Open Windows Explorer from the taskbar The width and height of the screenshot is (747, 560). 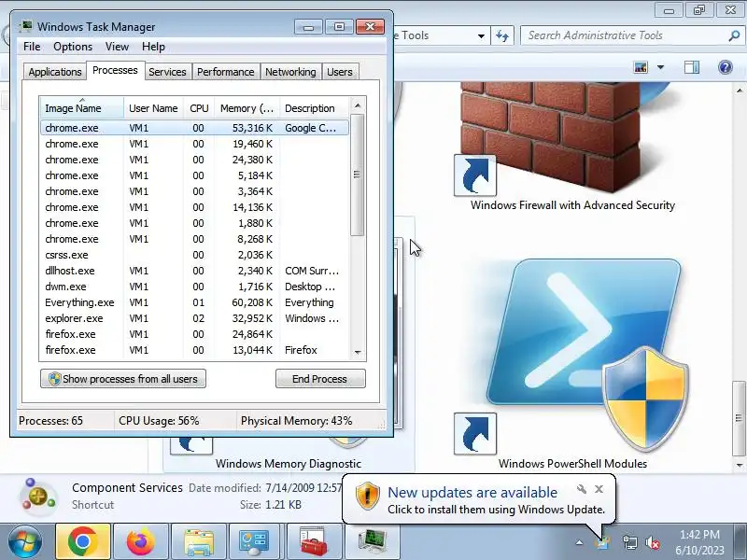click(199, 541)
